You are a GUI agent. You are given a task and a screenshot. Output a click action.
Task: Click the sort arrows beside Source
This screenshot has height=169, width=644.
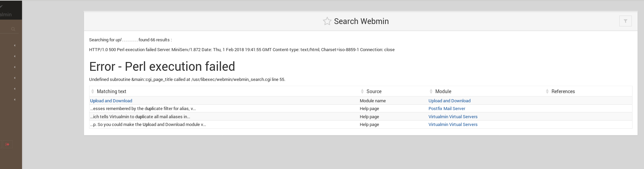pos(362,91)
